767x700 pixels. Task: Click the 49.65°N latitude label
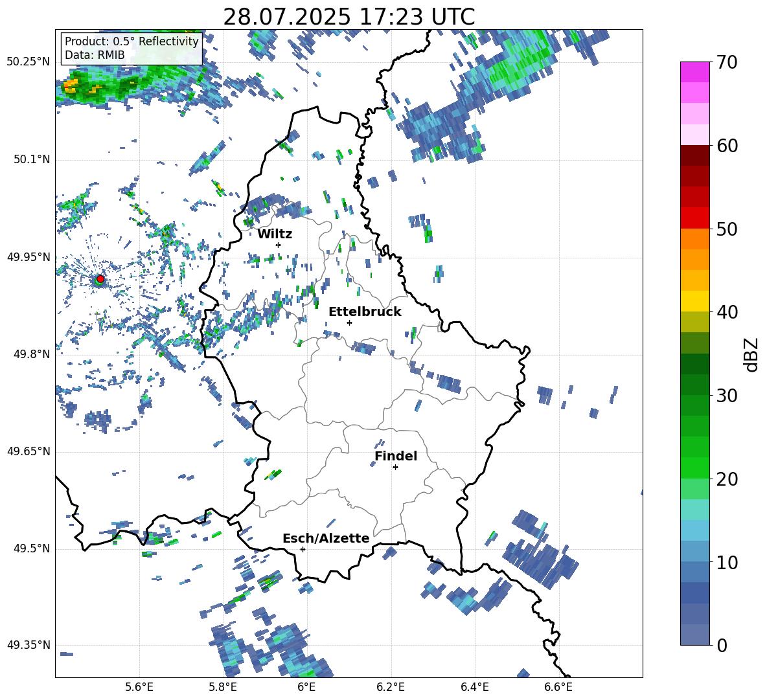click(29, 451)
